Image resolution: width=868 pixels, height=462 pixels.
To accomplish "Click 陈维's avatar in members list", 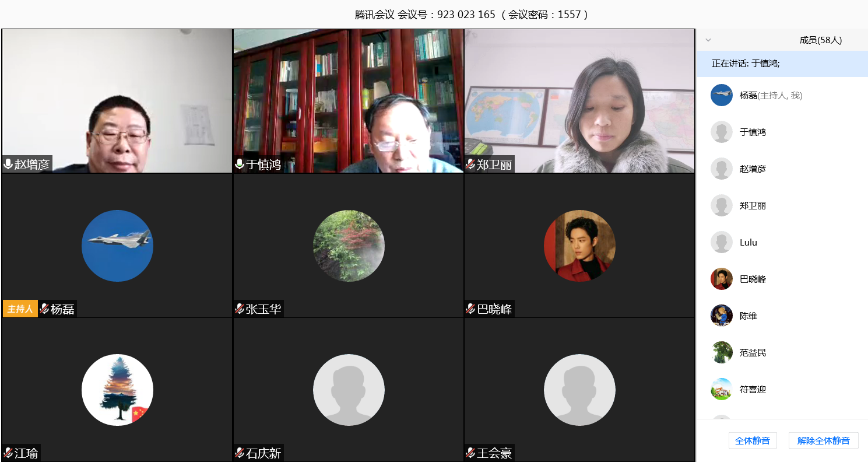I will point(722,316).
